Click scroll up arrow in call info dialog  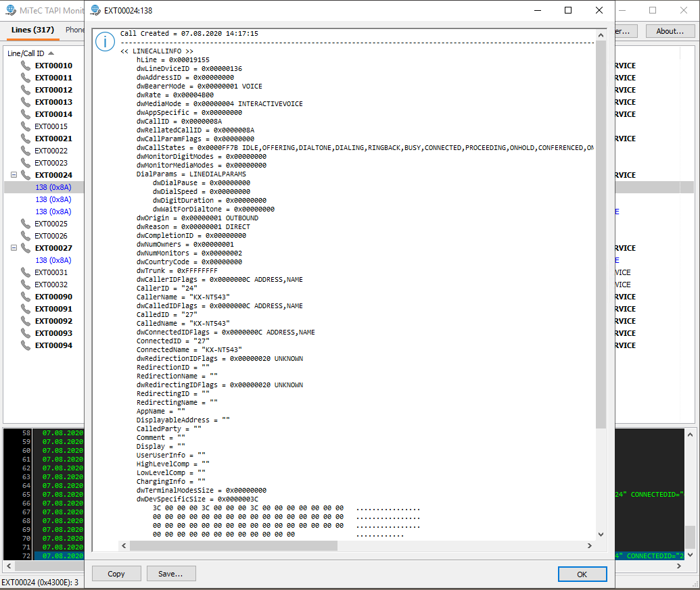(x=601, y=35)
